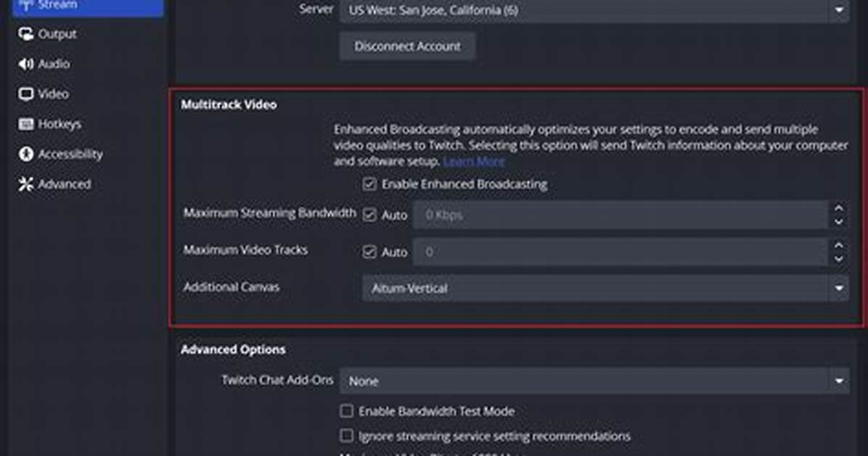Open the Server dropdown list

[x=594, y=10]
